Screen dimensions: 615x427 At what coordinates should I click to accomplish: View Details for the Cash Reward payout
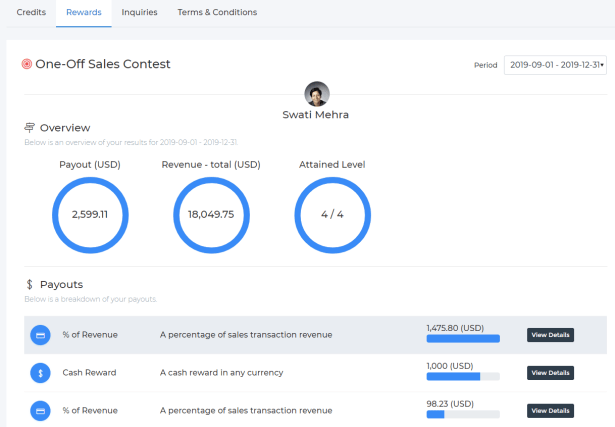click(550, 373)
